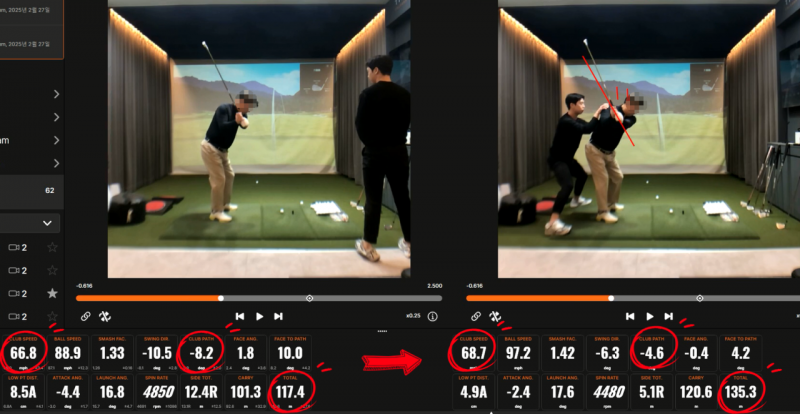Select the sidebar item showing 62
The width and height of the screenshot is (800, 414).
pyautogui.click(x=32, y=190)
